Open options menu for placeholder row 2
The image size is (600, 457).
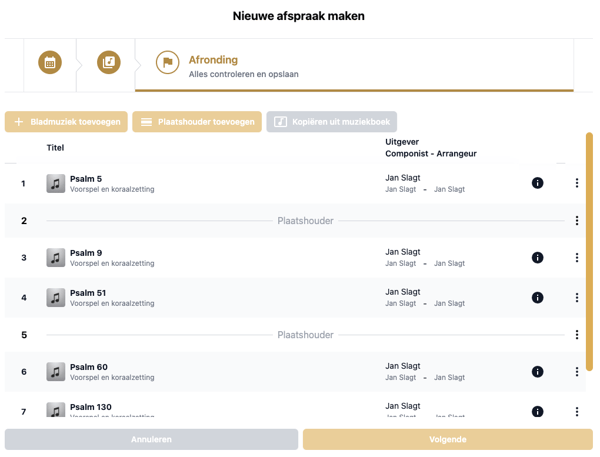[x=576, y=221]
